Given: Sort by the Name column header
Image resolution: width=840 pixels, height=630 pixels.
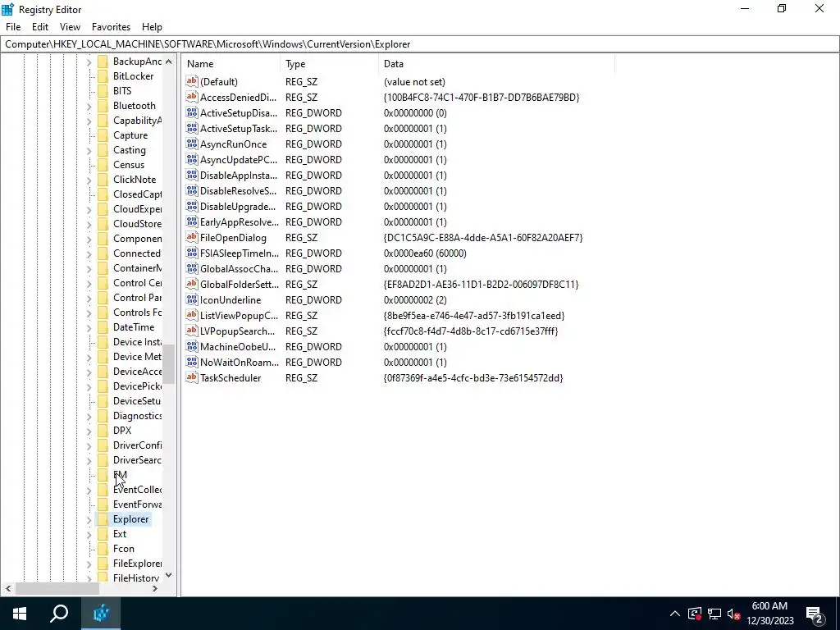Looking at the screenshot, I should coord(231,64).
